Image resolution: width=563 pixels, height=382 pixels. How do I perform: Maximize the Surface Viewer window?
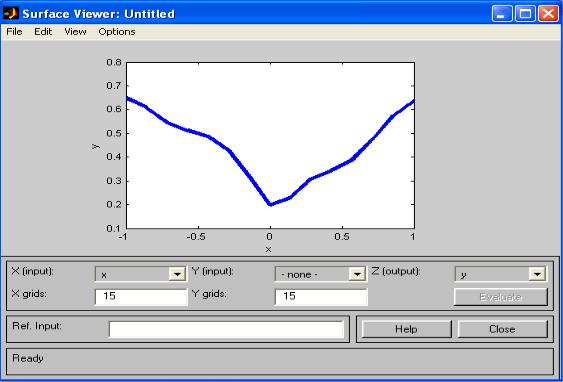click(x=525, y=14)
